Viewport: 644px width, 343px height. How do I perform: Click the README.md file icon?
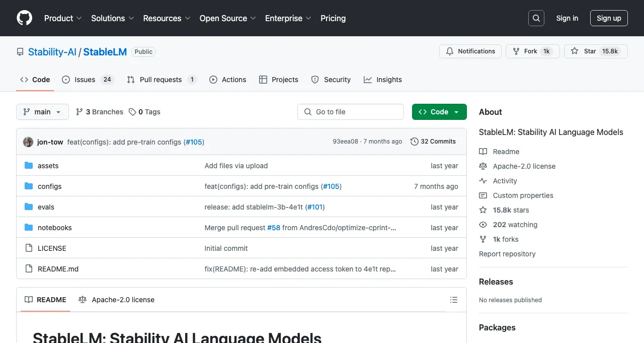(29, 269)
